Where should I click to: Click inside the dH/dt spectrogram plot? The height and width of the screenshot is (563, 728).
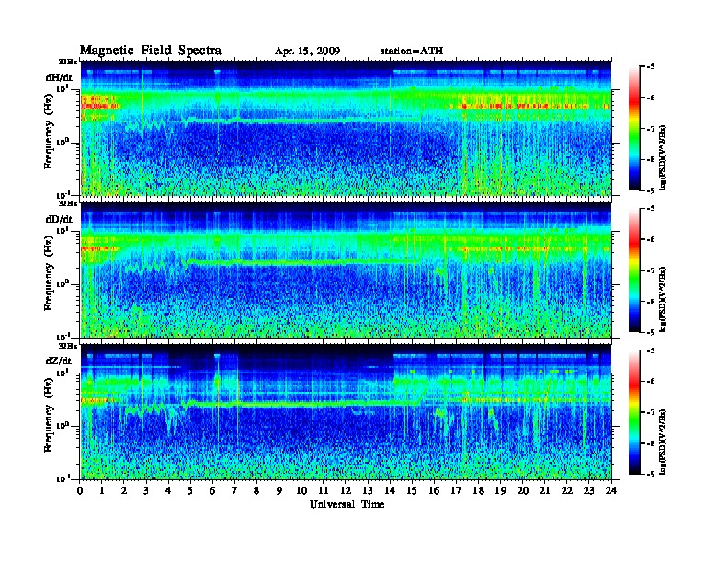346,128
